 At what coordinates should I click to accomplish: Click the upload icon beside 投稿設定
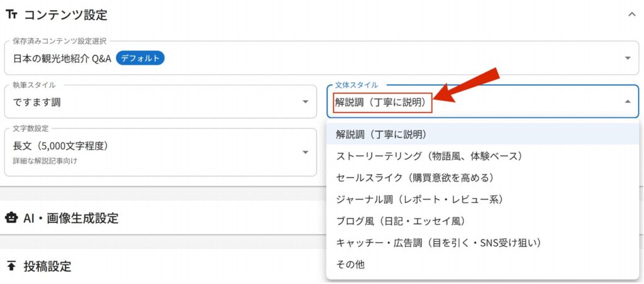tap(11, 266)
